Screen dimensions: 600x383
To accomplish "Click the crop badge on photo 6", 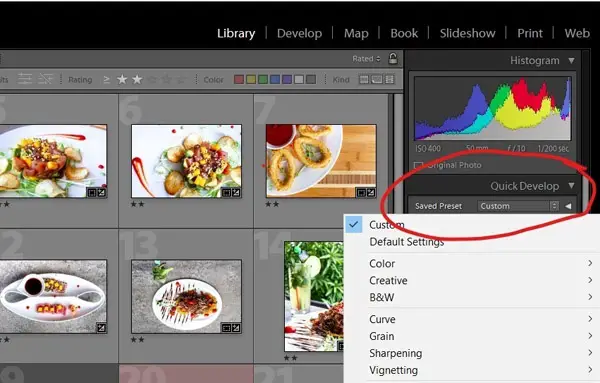I will click(226, 192).
